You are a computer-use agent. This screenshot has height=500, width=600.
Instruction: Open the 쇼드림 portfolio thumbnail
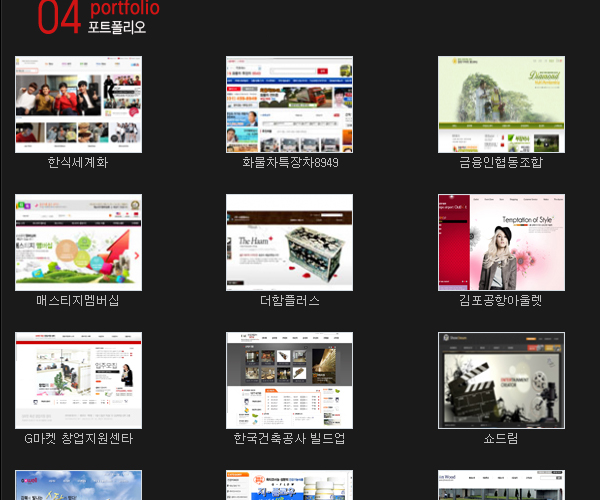click(501, 380)
